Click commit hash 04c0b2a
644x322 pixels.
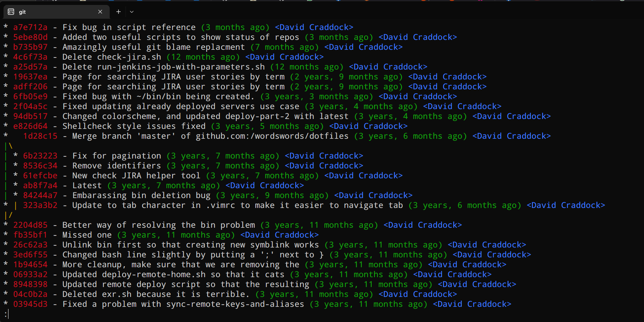pos(30,294)
